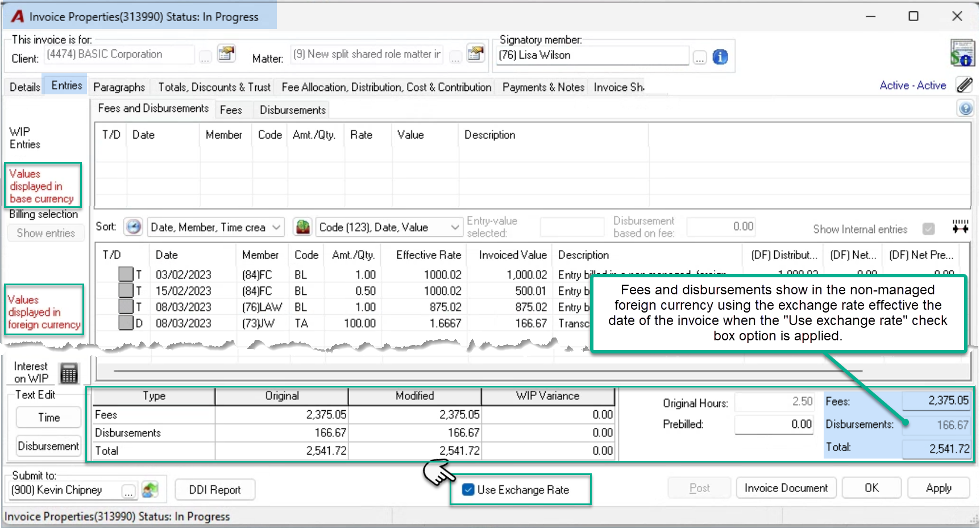This screenshot has height=529, width=980.
Task: Click the Show entries button
Action: coord(46,233)
